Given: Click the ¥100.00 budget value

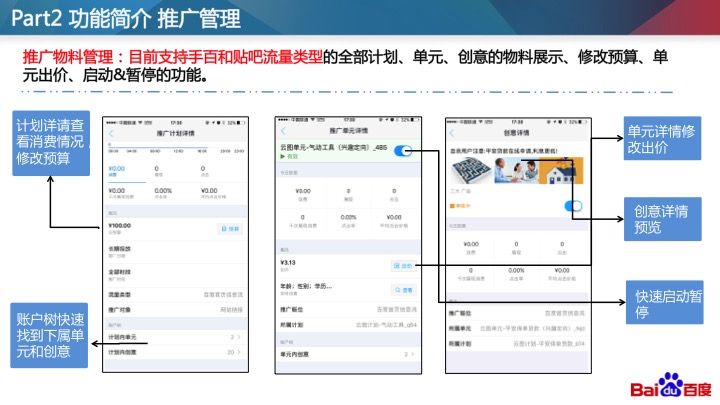Looking at the screenshot, I should [x=119, y=225].
